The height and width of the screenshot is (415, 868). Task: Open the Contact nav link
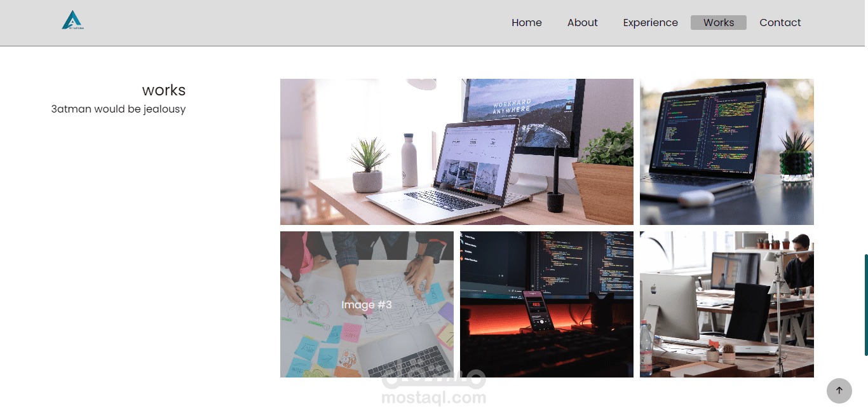point(780,22)
